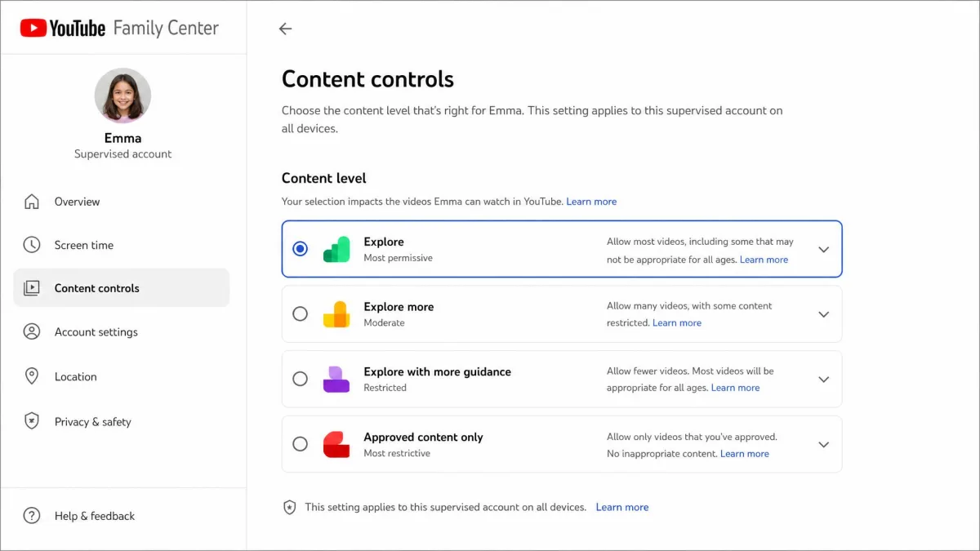Click the Restricted label
The image size is (980, 551).
[385, 388]
